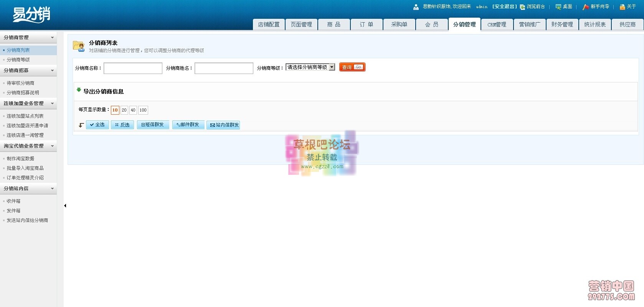Screen dimensions: 644x307
Task: Click the 分销商名称 input field
Action: (133, 68)
